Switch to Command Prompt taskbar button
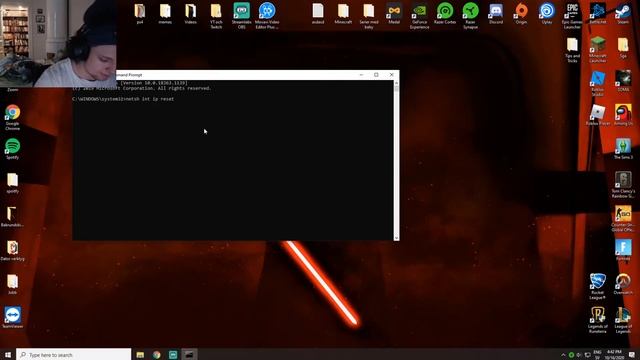Image resolution: width=640 pixels, height=360 pixels. (189, 354)
